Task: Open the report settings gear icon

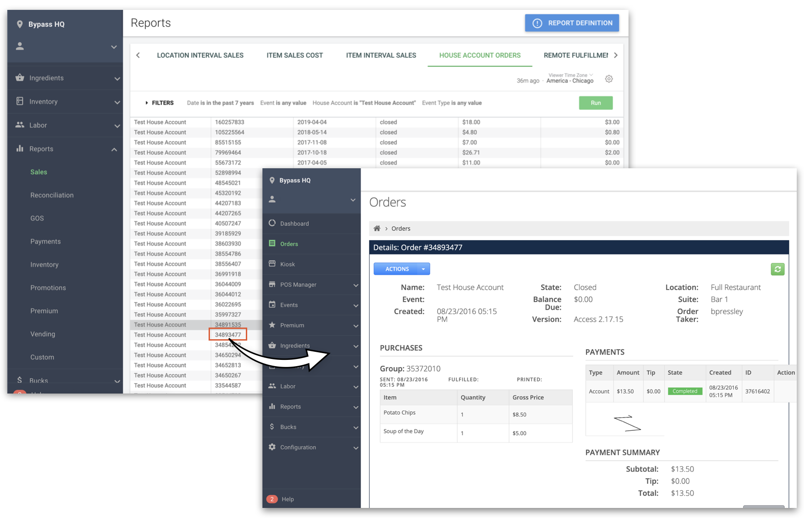Action: pyautogui.click(x=609, y=79)
